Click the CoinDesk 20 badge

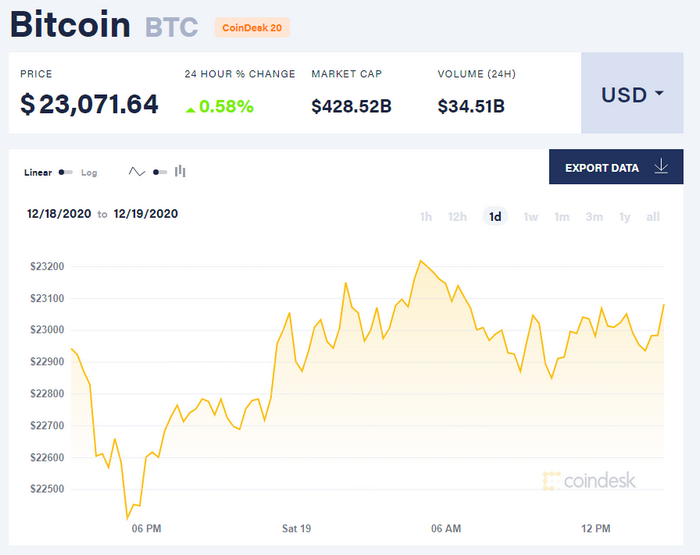click(x=252, y=27)
